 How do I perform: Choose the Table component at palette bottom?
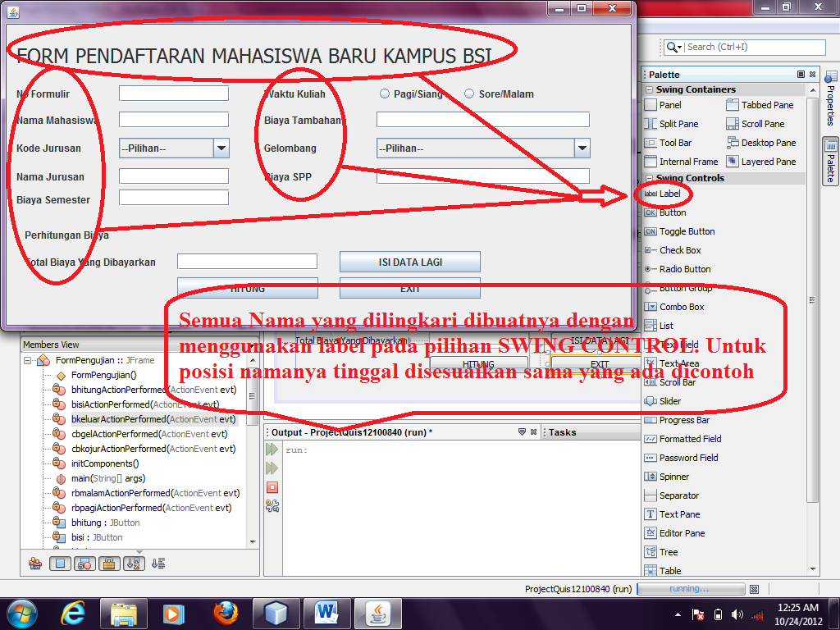click(670, 570)
